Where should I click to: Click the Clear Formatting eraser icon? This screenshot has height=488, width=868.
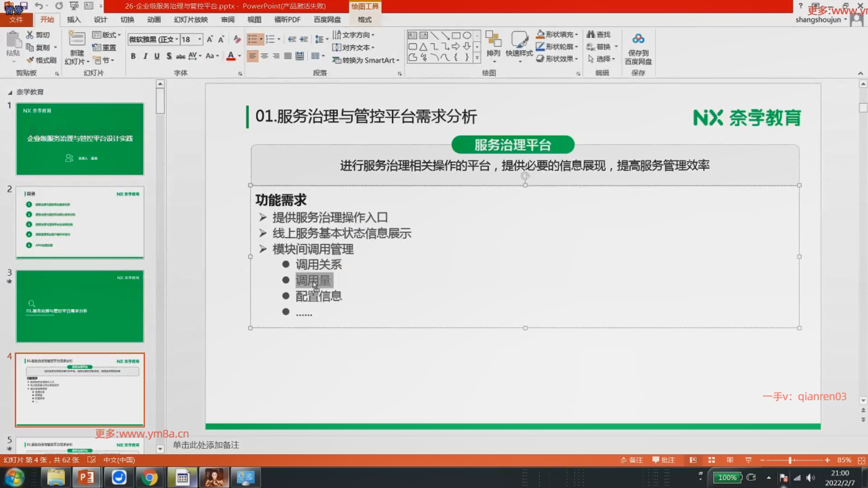(237, 40)
